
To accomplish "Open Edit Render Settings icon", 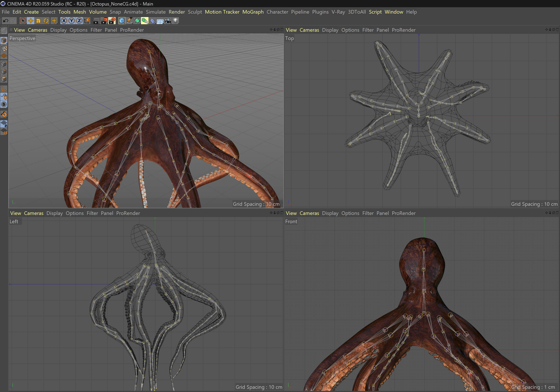I will [x=112, y=21].
